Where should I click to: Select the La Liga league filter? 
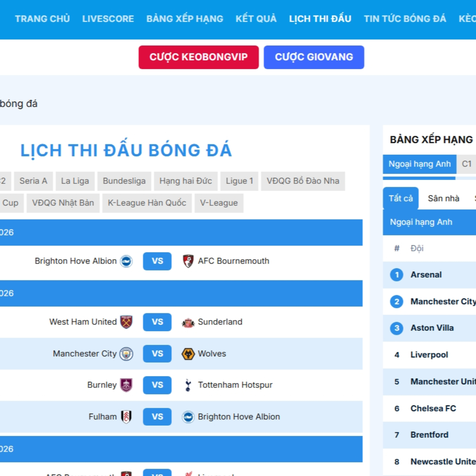pyautogui.click(x=75, y=181)
